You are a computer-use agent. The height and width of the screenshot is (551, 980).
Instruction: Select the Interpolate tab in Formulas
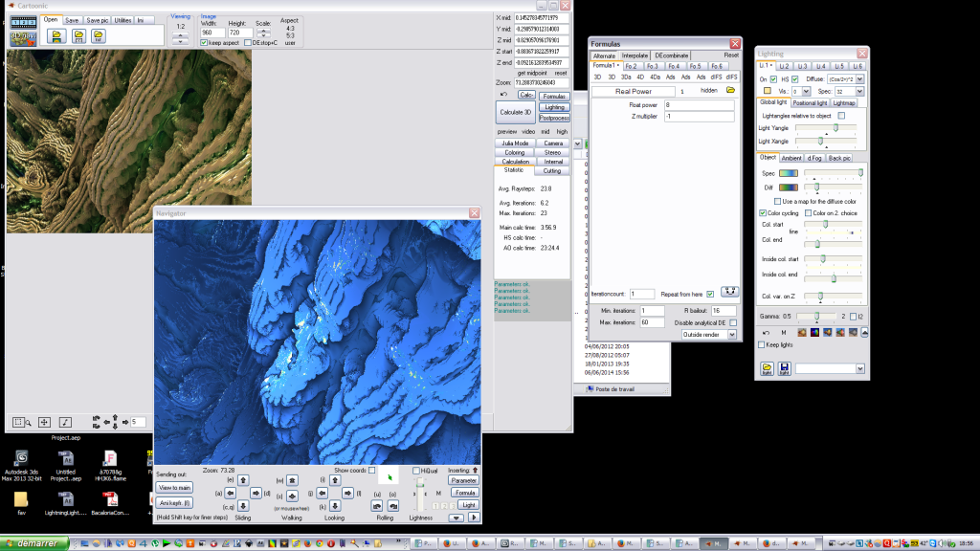[635, 55]
